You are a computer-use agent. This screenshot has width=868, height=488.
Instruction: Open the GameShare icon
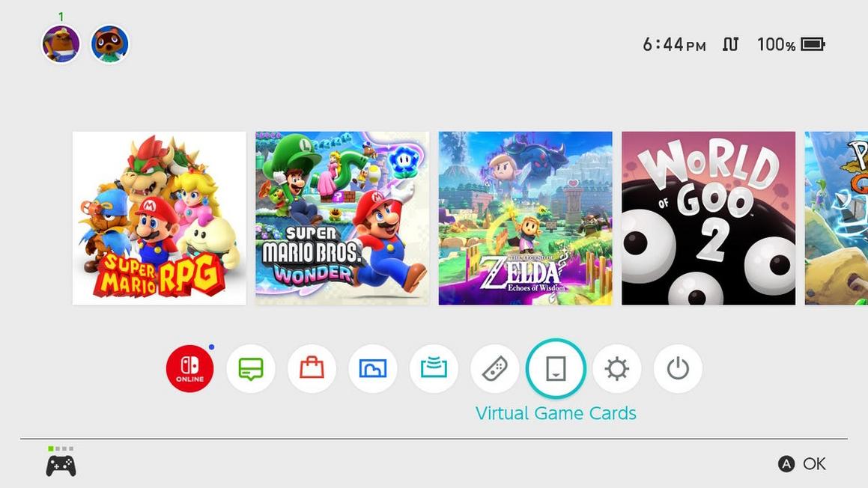(434, 368)
